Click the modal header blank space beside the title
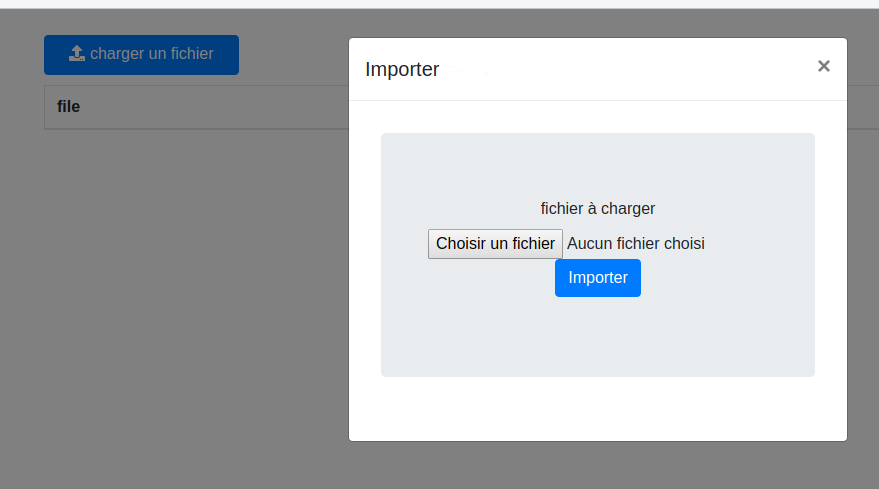 pos(620,70)
